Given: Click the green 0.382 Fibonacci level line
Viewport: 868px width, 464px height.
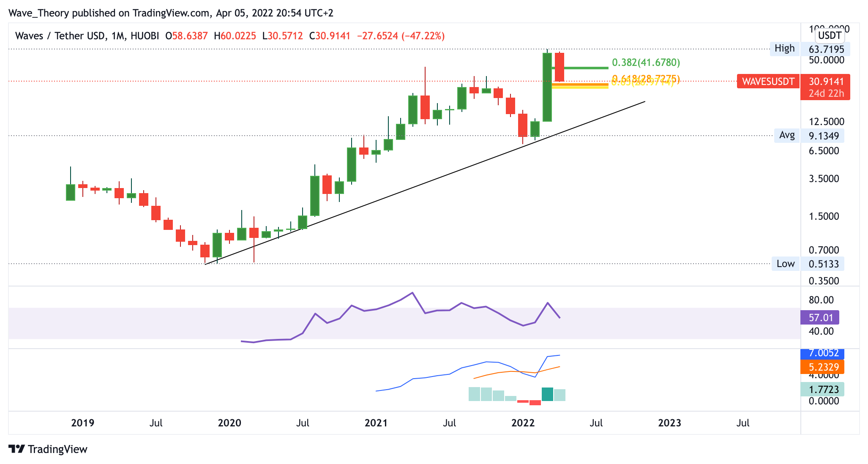Looking at the screenshot, I should pos(587,68).
